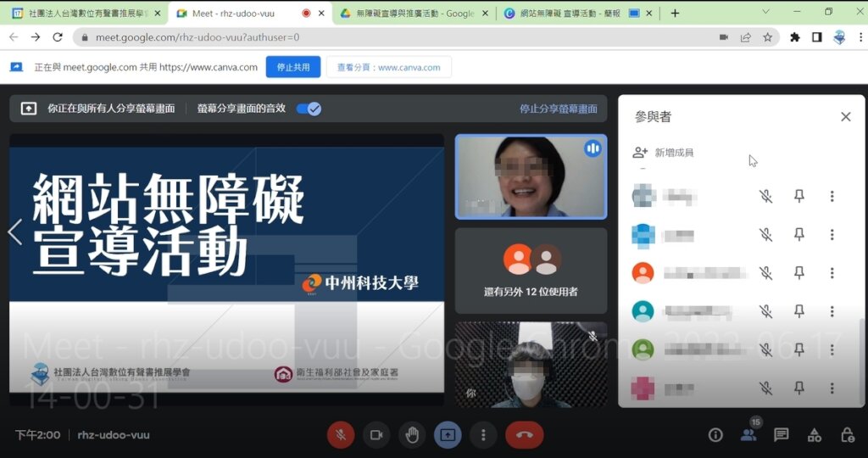Open the Chrome profile avatar
868x458 pixels.
coord(839,37)
